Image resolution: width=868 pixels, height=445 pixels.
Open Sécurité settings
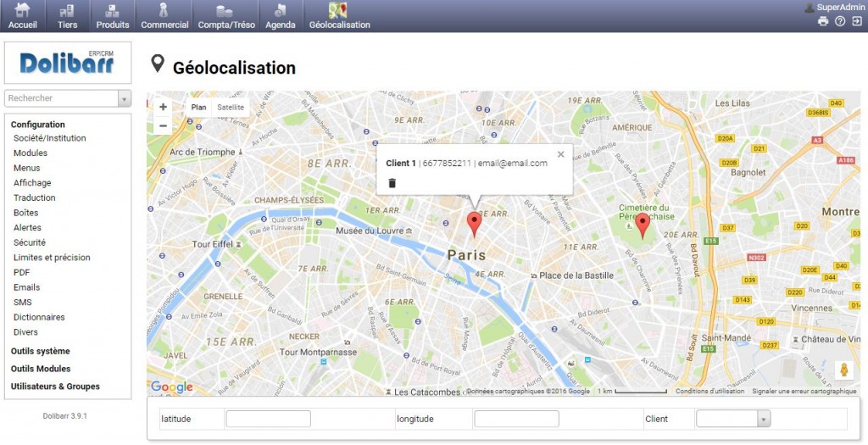(30, 243)
